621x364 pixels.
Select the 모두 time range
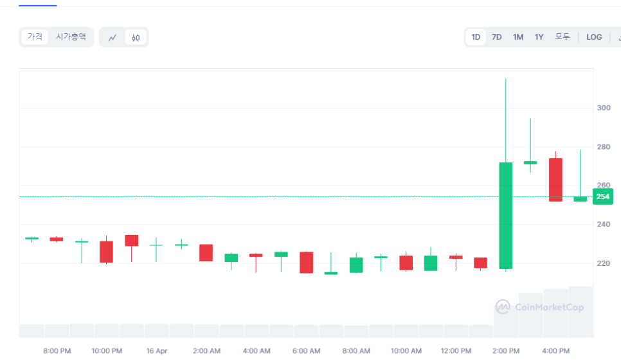[562, 37]
